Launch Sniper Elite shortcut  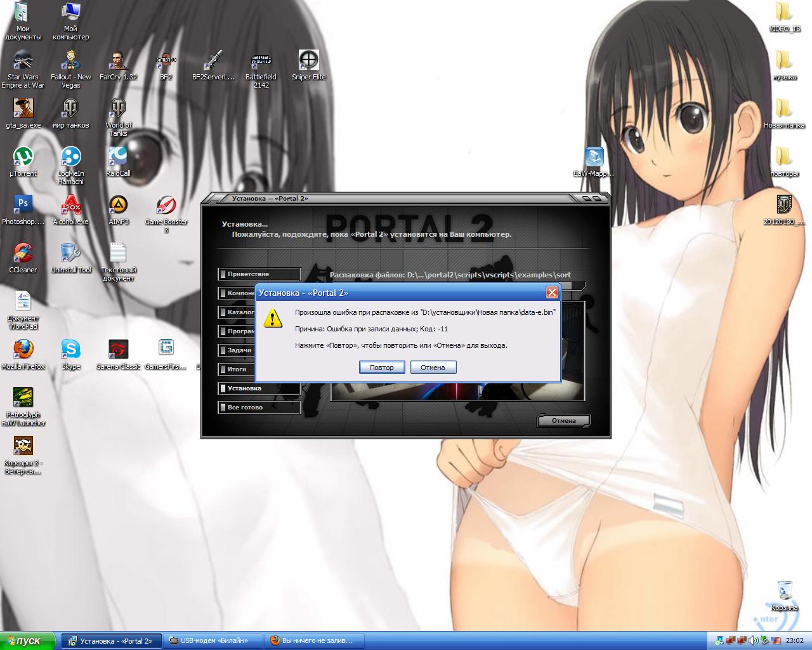point(308,66)
